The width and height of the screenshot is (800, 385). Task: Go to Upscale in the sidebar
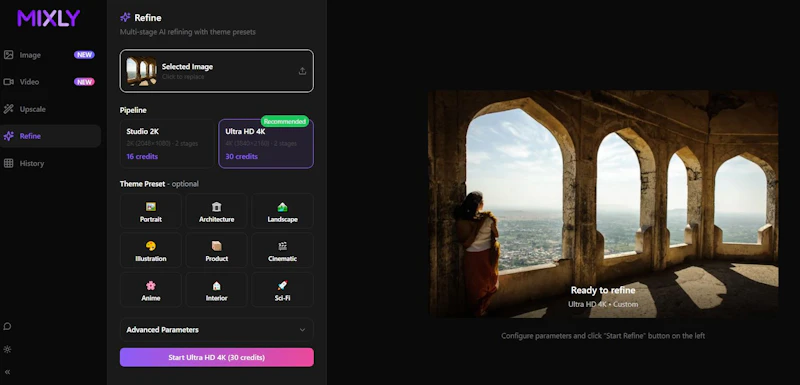[49, 109]
